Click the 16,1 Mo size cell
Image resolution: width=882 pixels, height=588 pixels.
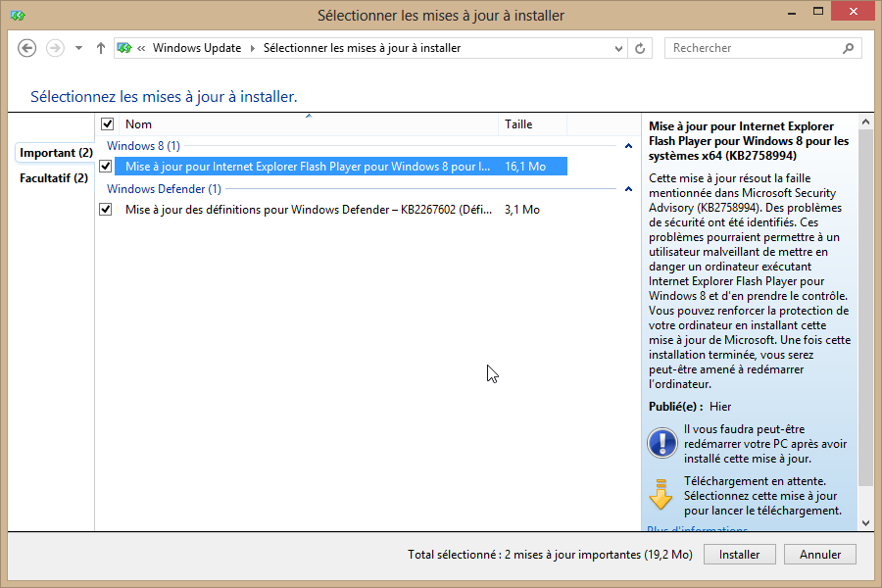click(525, 167)
